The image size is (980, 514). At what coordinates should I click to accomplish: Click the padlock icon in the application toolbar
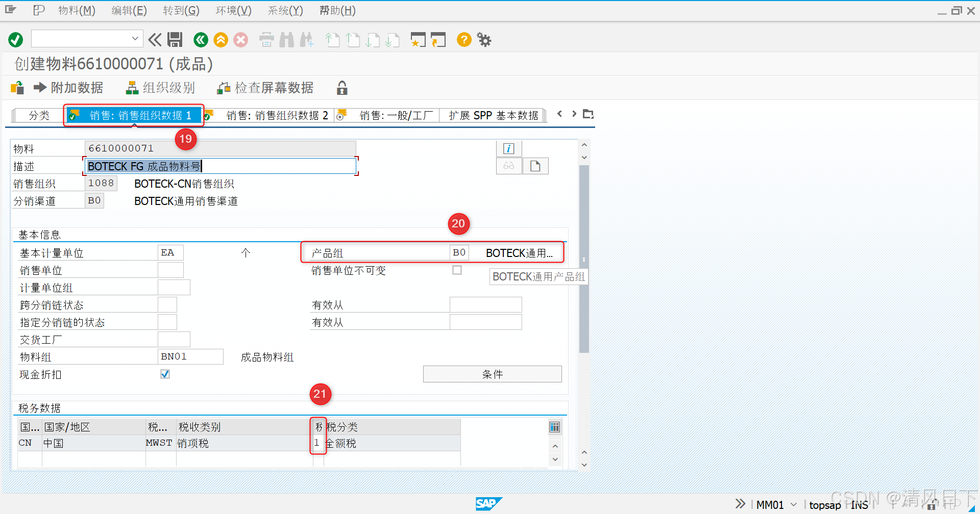point(342,88)
